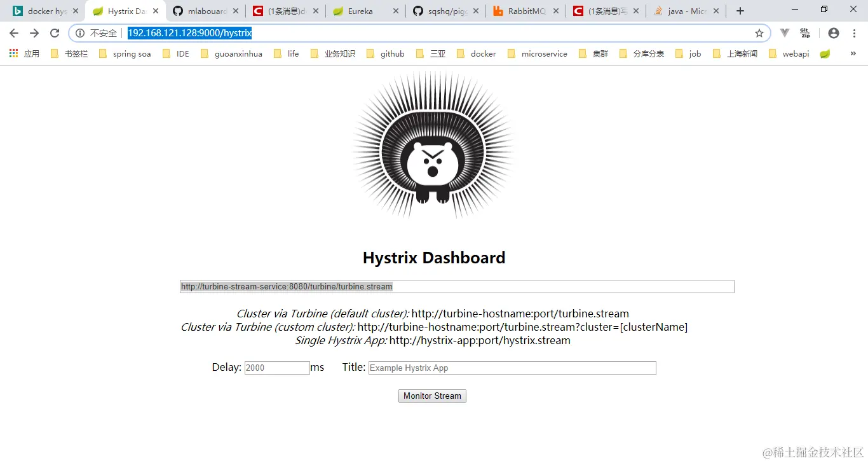Image resolution: width=868 pixels, height=463 pixels.
Task: Open the Chrome three-dot menu
Action: coord(854,33)
